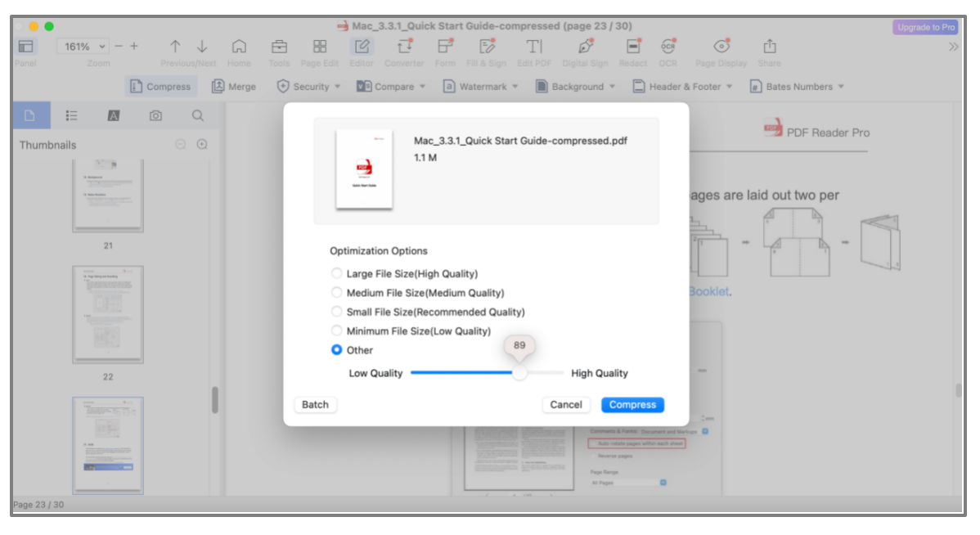Open the Home icon

pos(239,47)
